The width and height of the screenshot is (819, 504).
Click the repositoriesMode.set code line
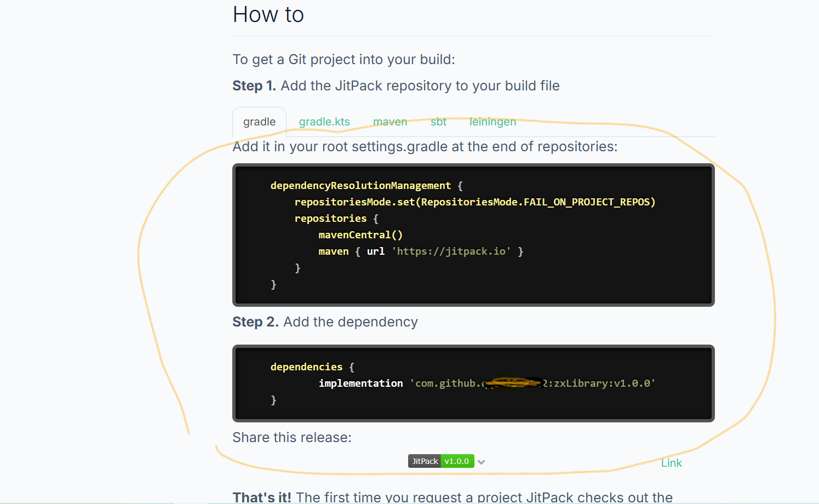coord(475,202)
